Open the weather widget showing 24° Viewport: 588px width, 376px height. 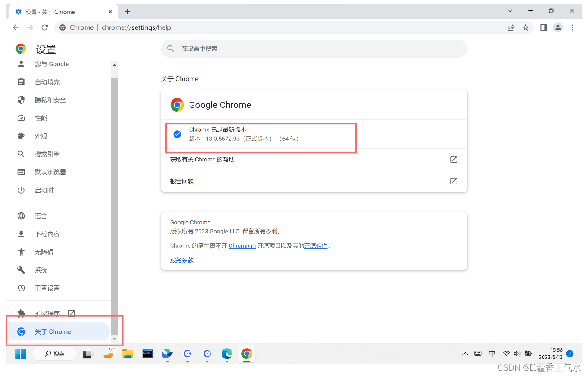pyautogui.click(x=108, y=354)
